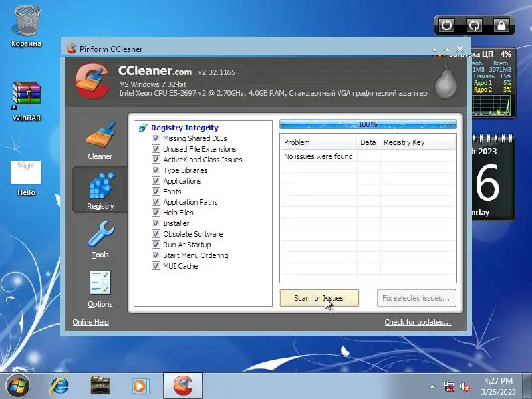The width and height of the screenshot is (532, 399).
Task: Click the lock gadget button
Action: (x=501, y=25)
